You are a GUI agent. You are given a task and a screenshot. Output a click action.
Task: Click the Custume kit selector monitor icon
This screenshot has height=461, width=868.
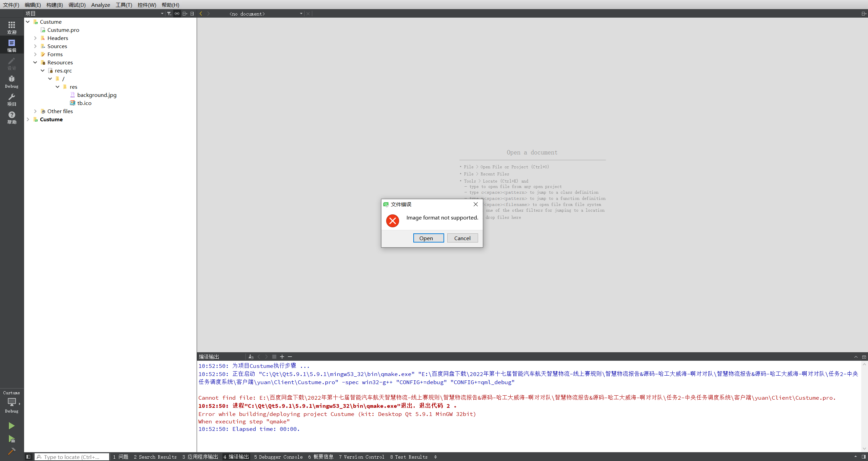pos(12,402)
